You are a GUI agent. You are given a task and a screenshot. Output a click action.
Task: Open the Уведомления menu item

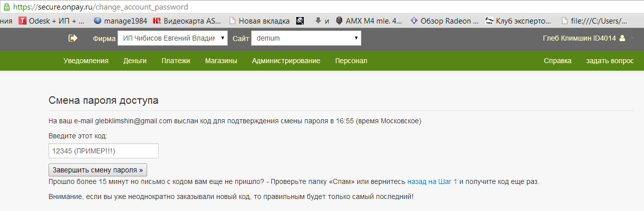tap(86, 61)
